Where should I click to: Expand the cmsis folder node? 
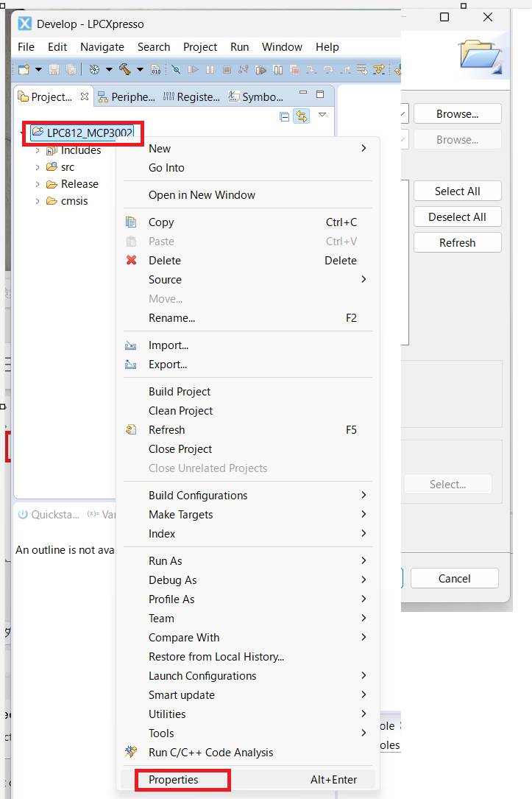click(38, 201)
